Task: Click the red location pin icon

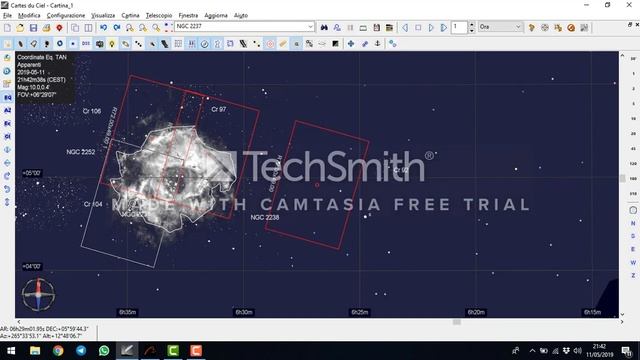Action: point(60,28)
